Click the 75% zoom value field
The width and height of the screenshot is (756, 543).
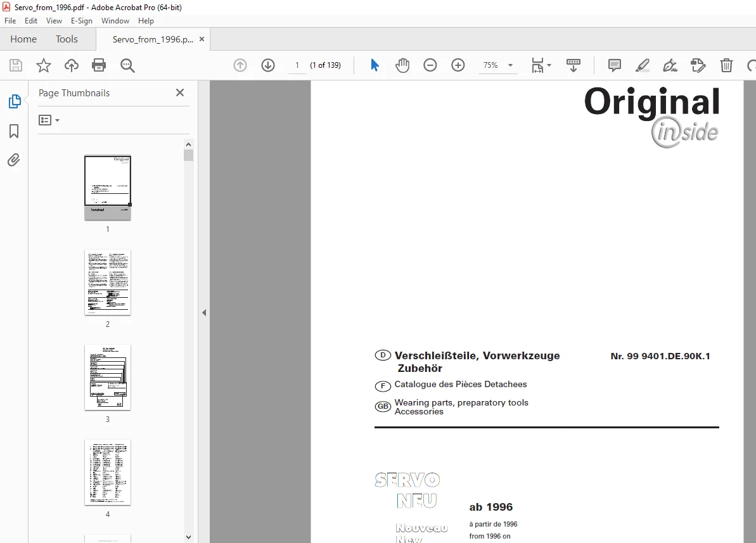pyautogui.click(x=490, y=65)
